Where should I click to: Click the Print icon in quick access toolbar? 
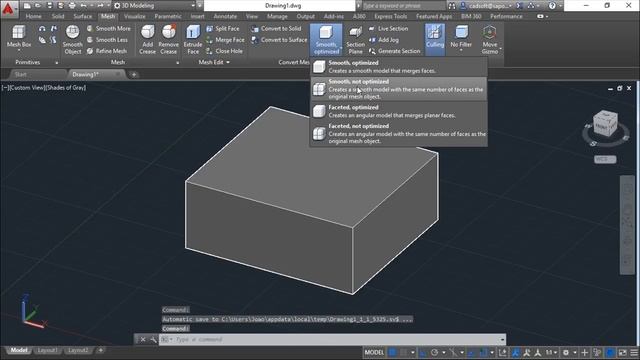(72, 6)
